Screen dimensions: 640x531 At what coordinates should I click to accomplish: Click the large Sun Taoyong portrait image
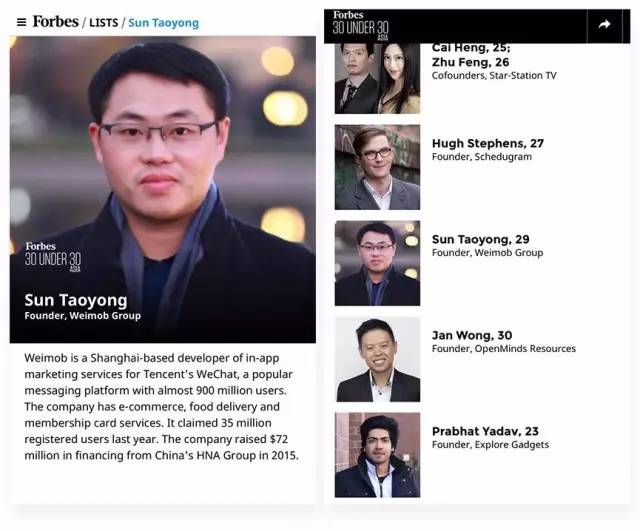click(162, 189)
